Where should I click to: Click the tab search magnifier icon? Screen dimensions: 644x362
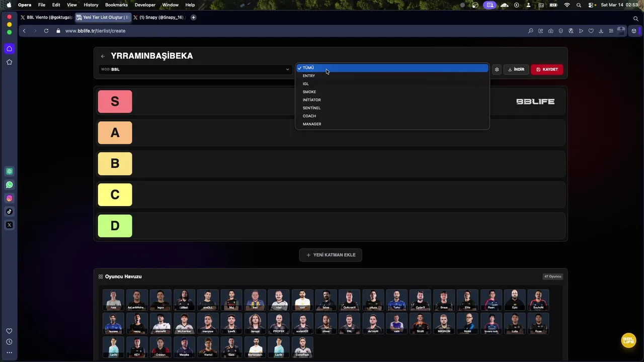636,19
